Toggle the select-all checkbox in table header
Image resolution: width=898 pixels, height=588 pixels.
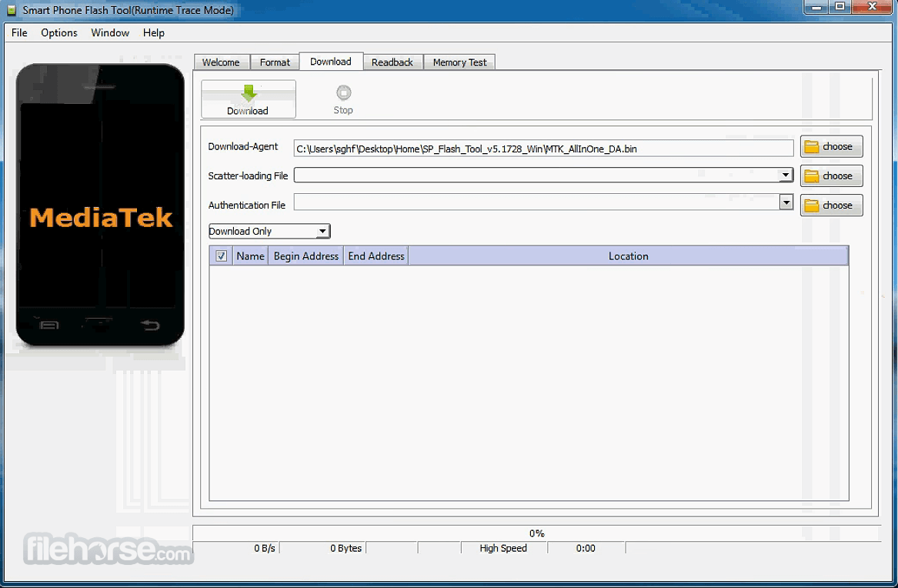point(221,256)
